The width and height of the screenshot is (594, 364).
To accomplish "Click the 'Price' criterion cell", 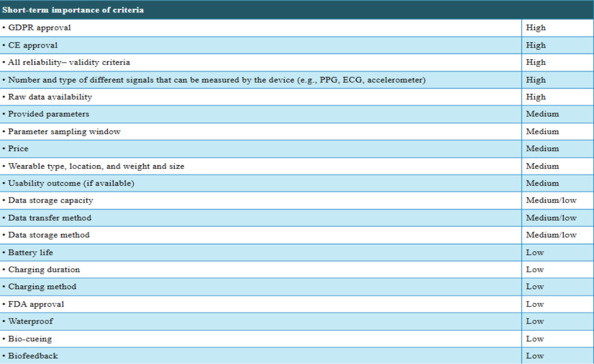I will click(18, 149).
